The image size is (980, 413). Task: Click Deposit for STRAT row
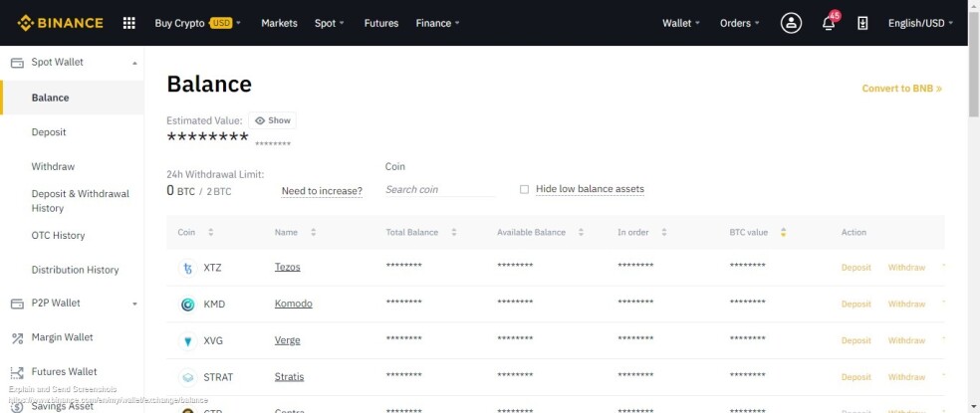[856, 377]
